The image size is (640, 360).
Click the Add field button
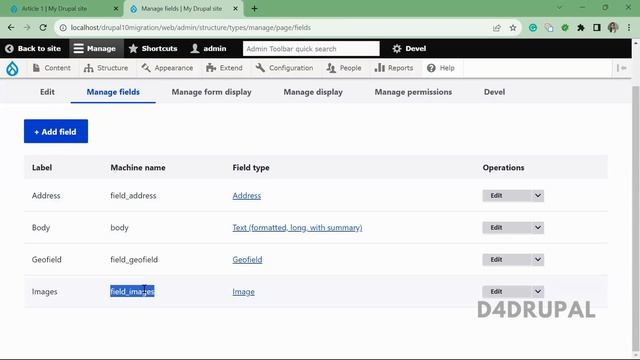pyautogui.click(x=56, y=131)
